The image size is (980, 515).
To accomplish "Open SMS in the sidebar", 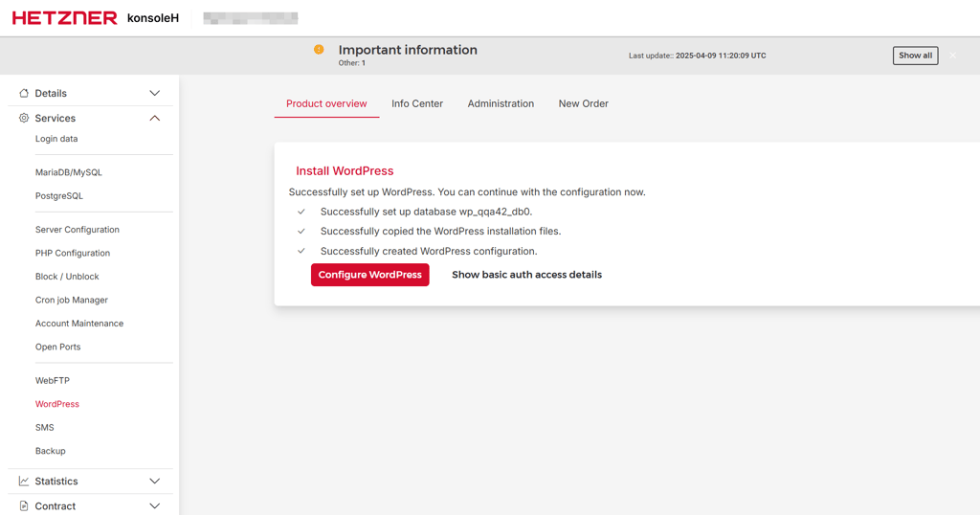I will (x=44, y=428).
